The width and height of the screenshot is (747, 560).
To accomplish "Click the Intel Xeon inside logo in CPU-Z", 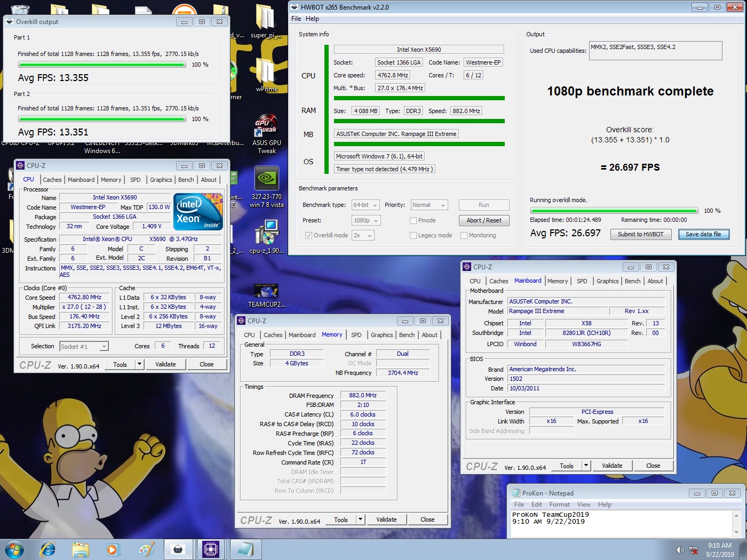I will (198, 212).
